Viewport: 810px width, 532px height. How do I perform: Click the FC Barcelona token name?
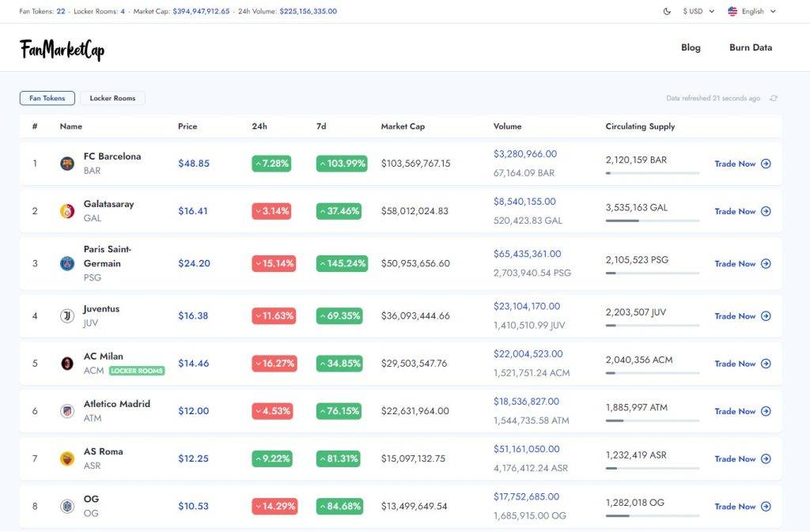[x=112, y=157]
